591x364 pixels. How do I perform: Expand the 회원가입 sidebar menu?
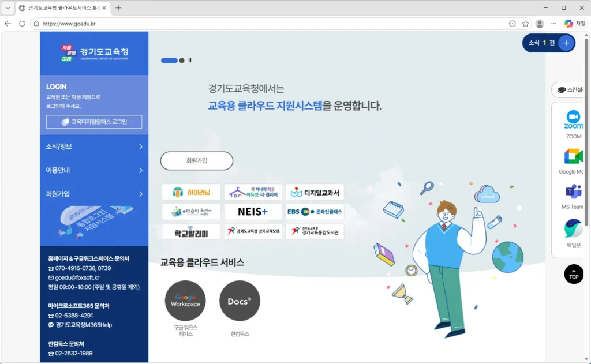coord(94,194)
